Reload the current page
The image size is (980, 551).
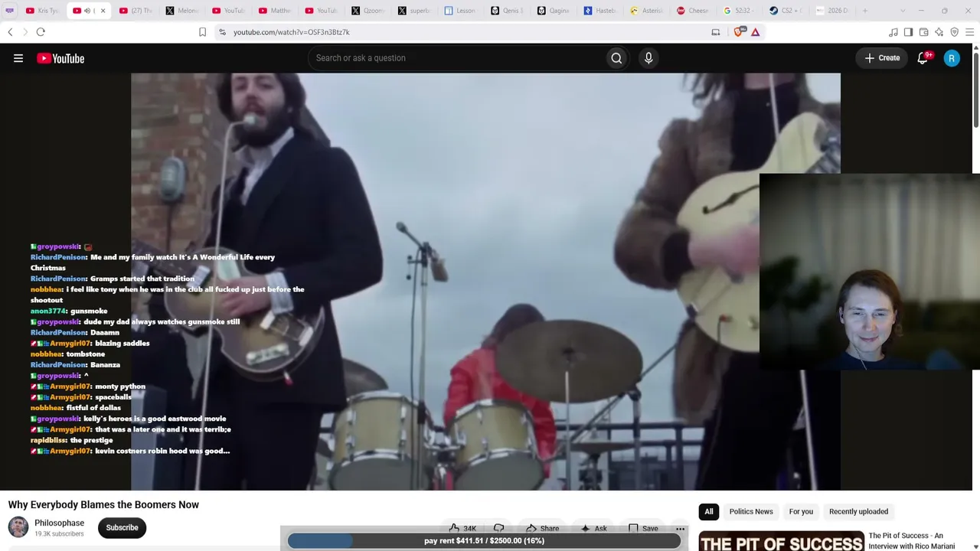coord(41,32)
